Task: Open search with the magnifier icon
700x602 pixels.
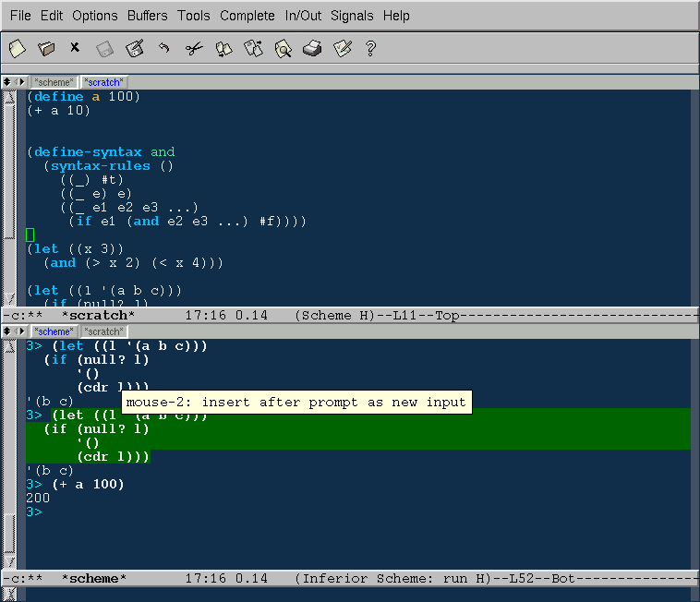Action: [283, 48]
